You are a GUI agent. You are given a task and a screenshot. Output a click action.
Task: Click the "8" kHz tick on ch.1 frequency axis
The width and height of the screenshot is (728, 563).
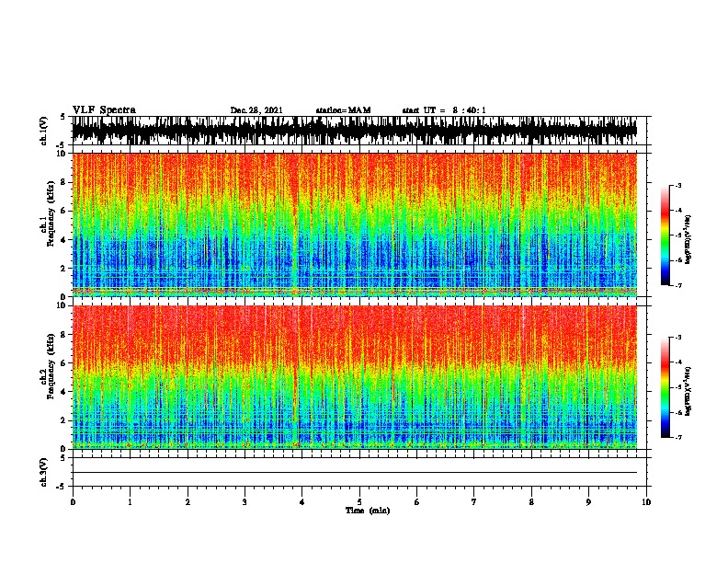pyautogui.click(x=64, y=182)
